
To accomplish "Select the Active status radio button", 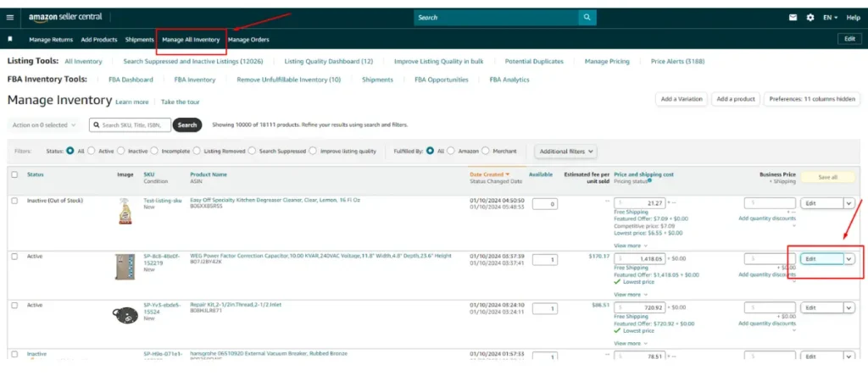I will coord(92,151).
